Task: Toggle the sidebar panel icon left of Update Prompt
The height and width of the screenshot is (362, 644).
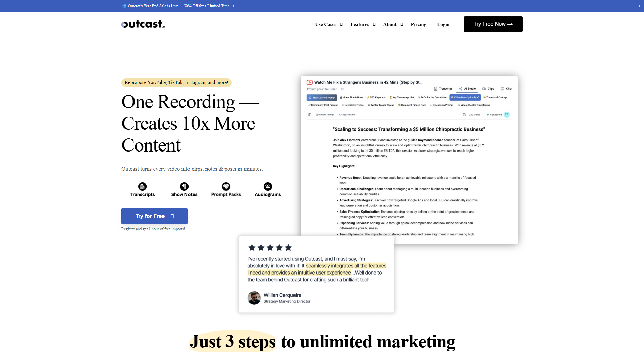Action: 310,115
